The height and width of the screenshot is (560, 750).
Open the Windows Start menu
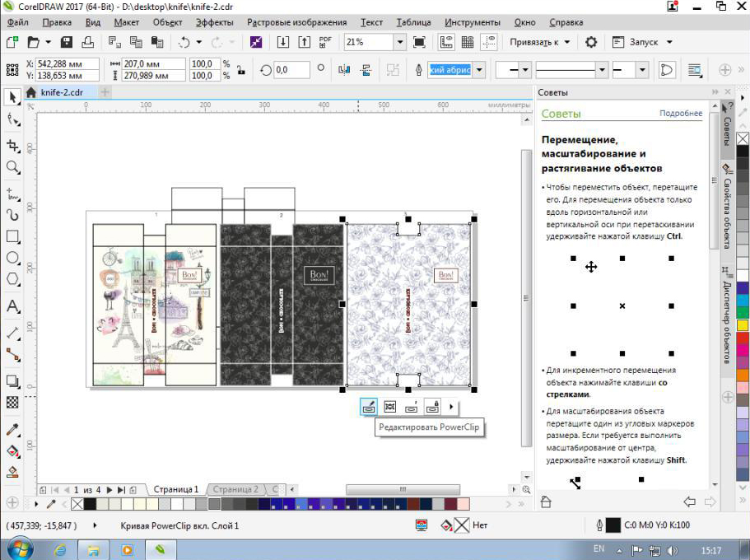coord(20,548)
